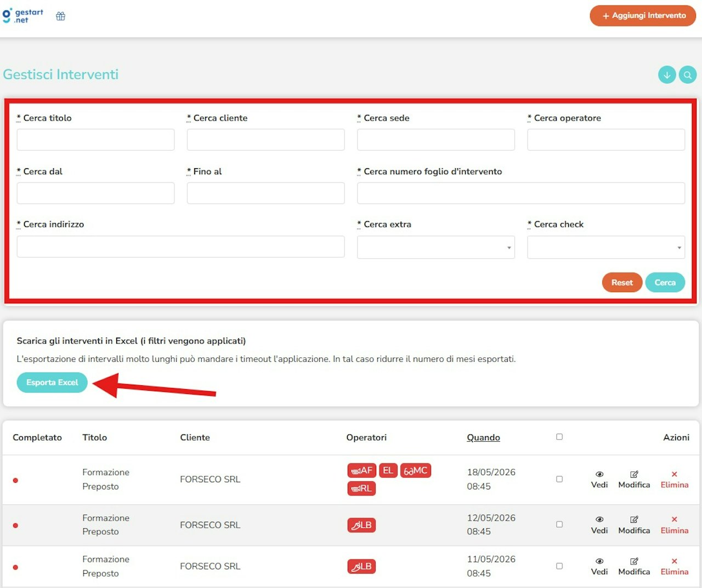Focus the Cerca operatore field
The image size is (702, 588).
606,140
